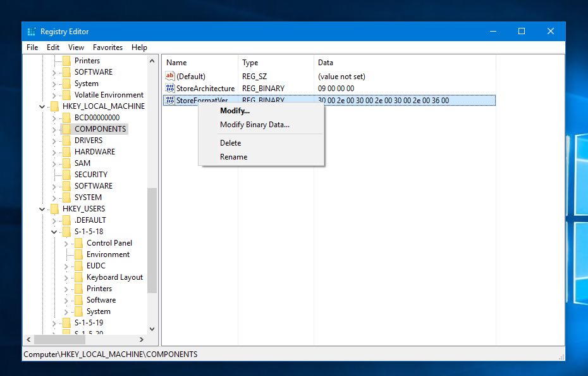Expand the HARDWARE key chevron
This screenshot has height=376, width=588.
coord(54,152)
